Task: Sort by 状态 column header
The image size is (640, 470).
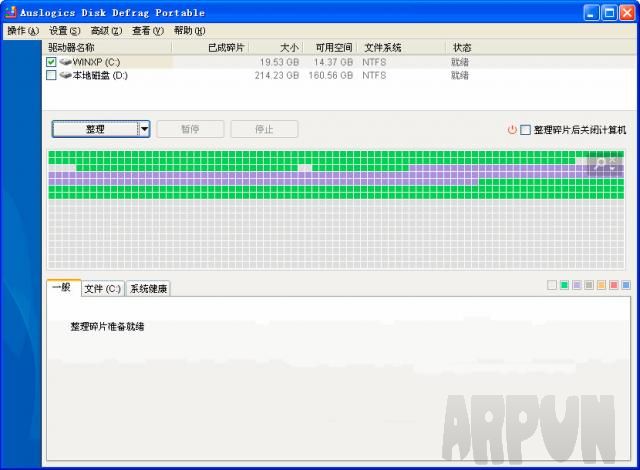Action: [x=462, y=48]
